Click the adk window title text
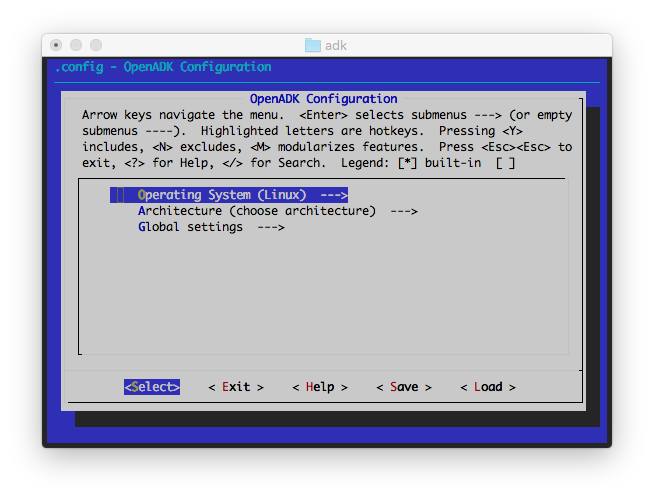 coord(336,46)
